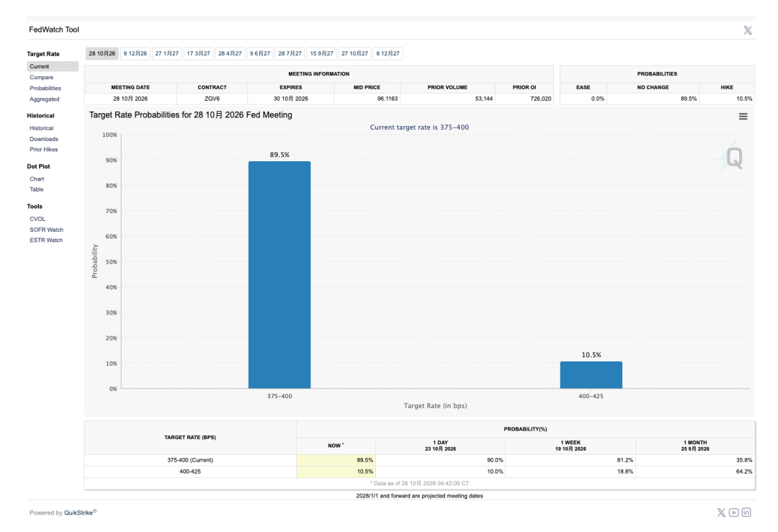Select the 8 12月27 meeting tab
778x532 pixels.
(x=388, y=53)
